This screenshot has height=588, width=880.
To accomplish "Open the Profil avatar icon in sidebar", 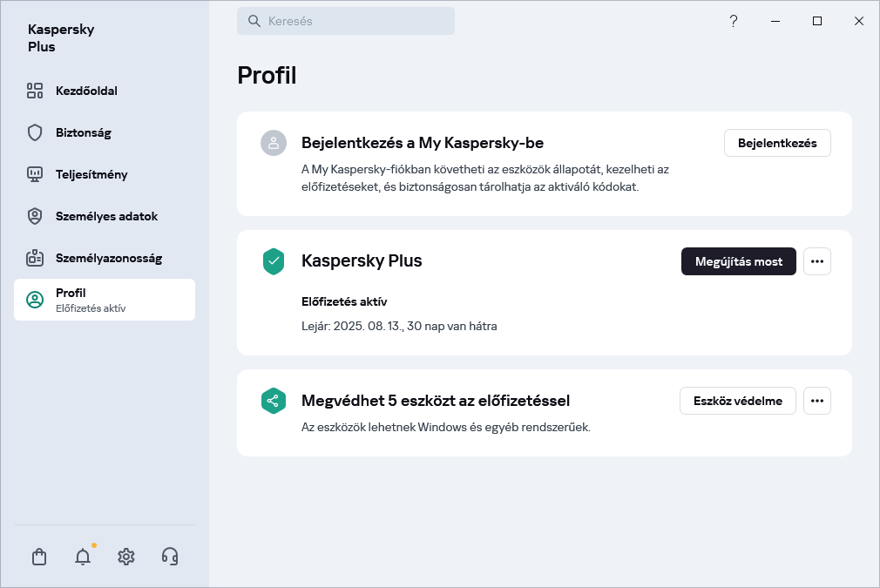I will point(35,300).
